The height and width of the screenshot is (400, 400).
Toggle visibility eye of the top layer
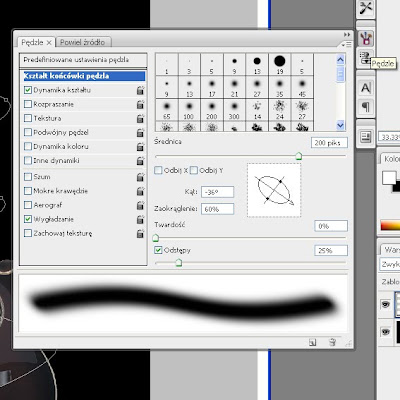pyautogui.click(x=386, y=304)
